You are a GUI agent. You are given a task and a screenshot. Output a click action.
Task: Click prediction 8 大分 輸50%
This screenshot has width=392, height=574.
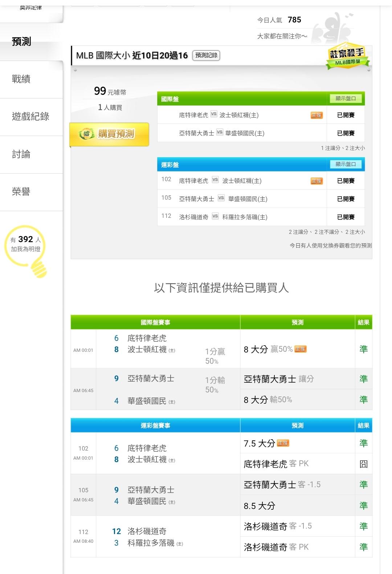coord(268,400)
